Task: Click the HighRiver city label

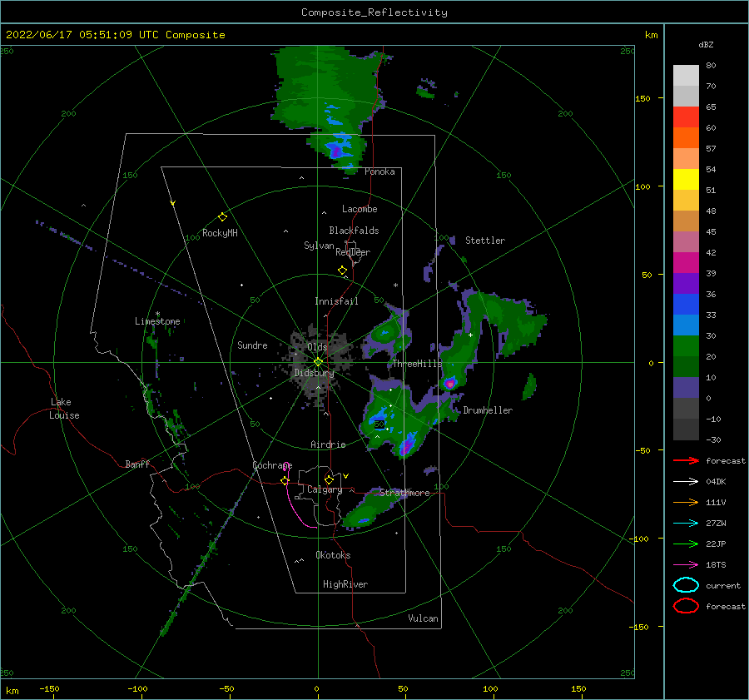Action: pyautogui.click(x=345, y=584)
